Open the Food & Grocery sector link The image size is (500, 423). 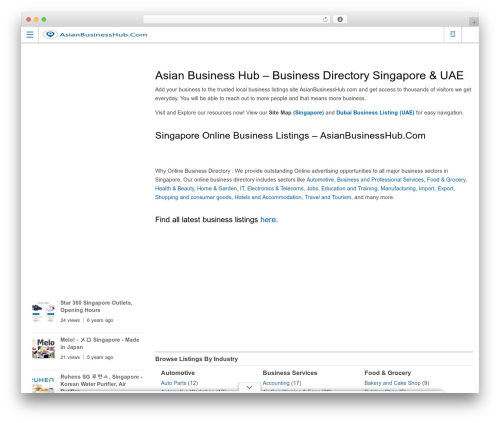tap(446, 180)
